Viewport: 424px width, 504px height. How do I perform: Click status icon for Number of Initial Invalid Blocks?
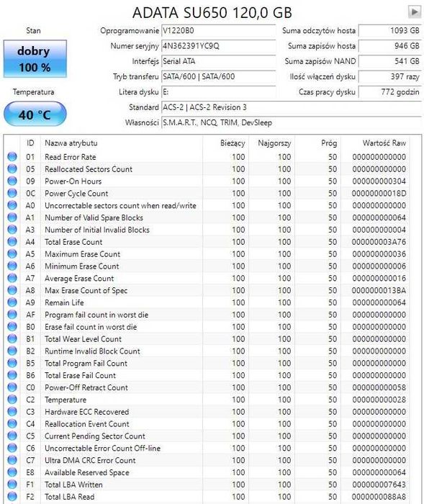tap(12, 229)
